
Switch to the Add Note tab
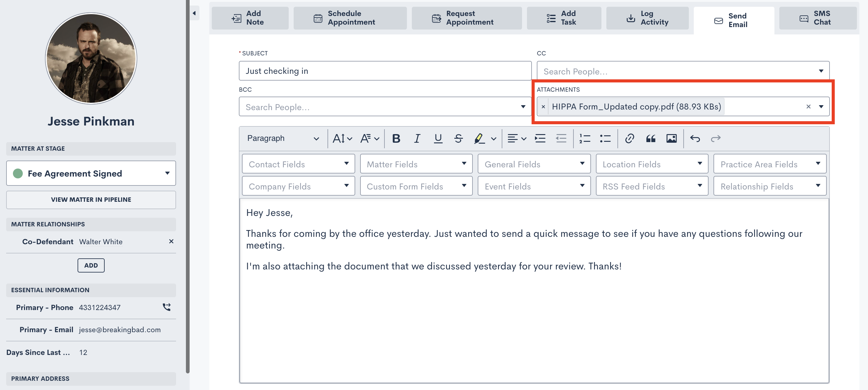pos(250,18)
